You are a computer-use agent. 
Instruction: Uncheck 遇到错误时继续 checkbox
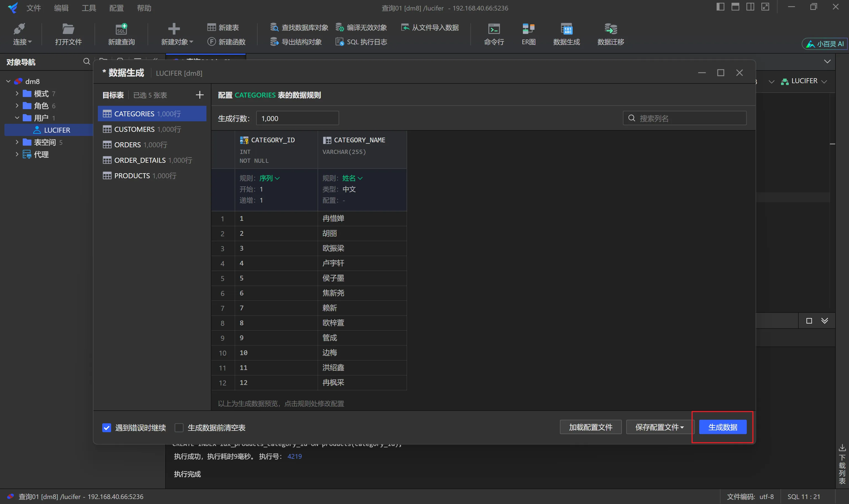point(107,427)
